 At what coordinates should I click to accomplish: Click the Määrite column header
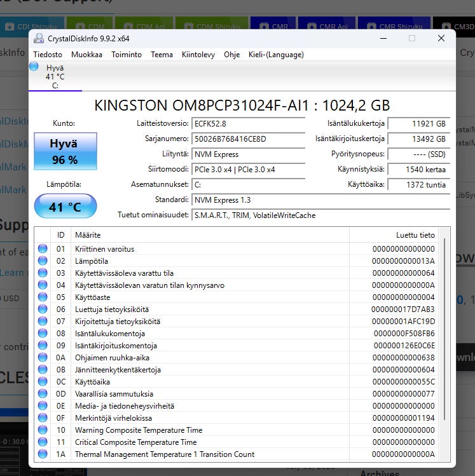[x=210, y=235]
